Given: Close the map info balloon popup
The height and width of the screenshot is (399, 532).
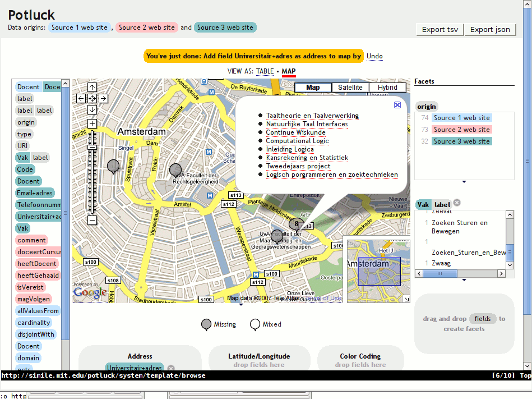Looking at the screenshot, I should pos(397,105).
